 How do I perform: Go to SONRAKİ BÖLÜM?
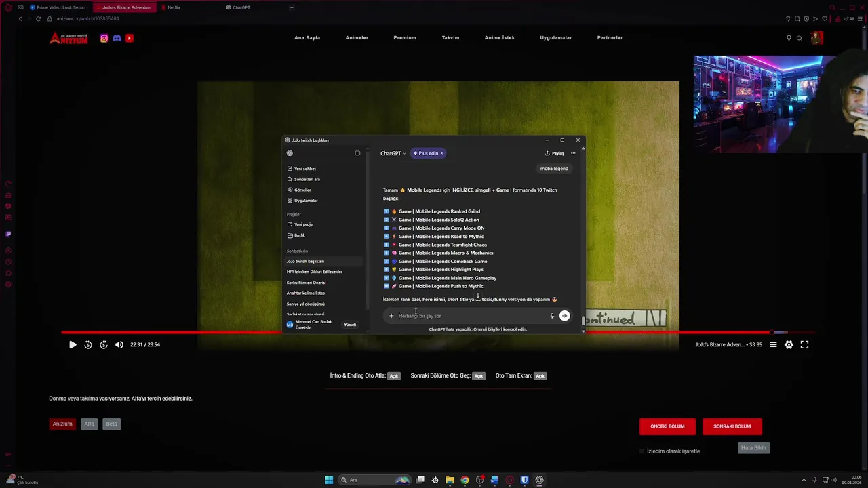point(732,426)
